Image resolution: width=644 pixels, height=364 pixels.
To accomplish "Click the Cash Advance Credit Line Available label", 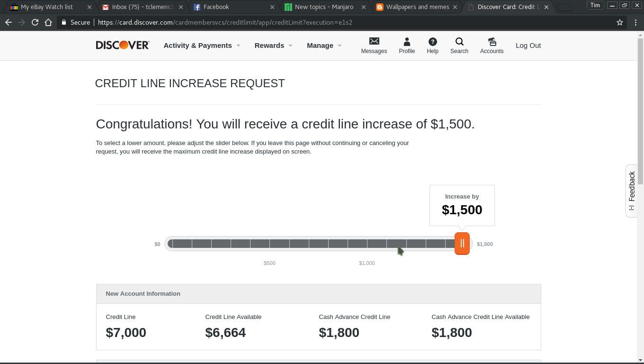I will 481,317.
